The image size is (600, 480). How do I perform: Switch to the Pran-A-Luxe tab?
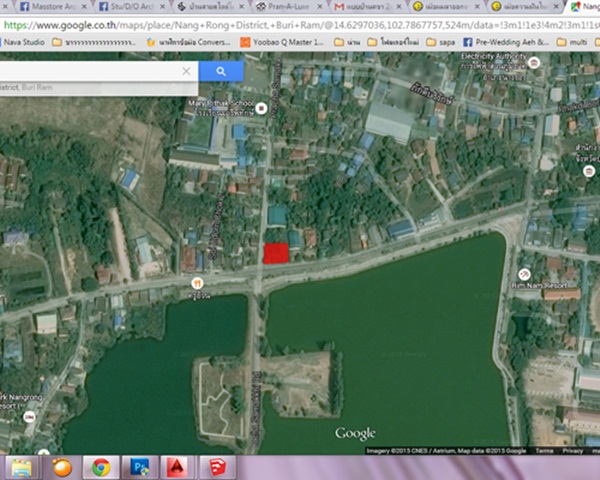click(289, 7)
